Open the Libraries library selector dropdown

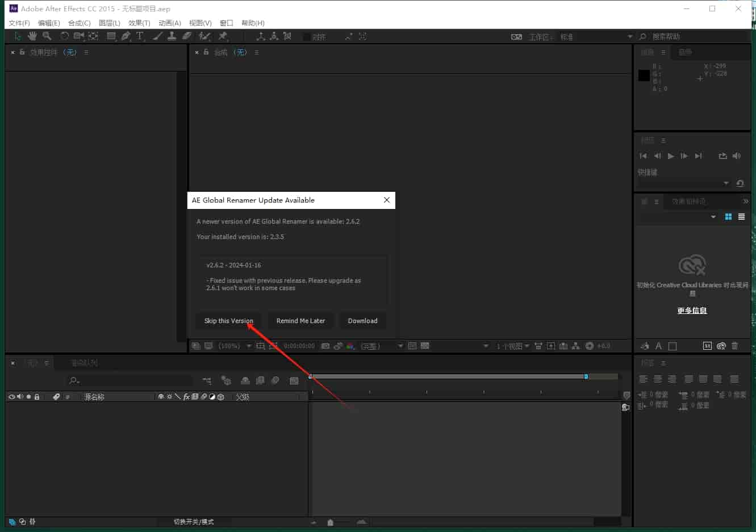click(x=678, y=217)
